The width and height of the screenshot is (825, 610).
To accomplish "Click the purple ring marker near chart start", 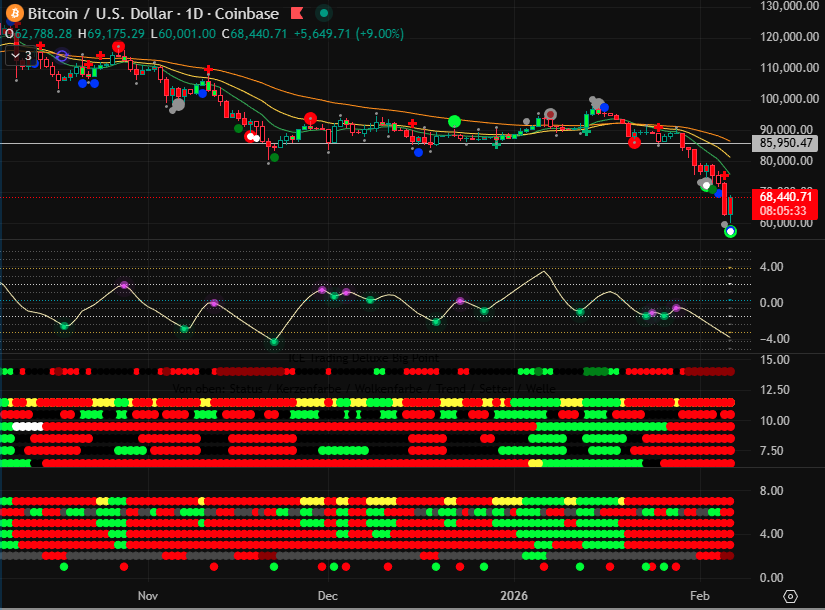I will (x=62, y=57).
